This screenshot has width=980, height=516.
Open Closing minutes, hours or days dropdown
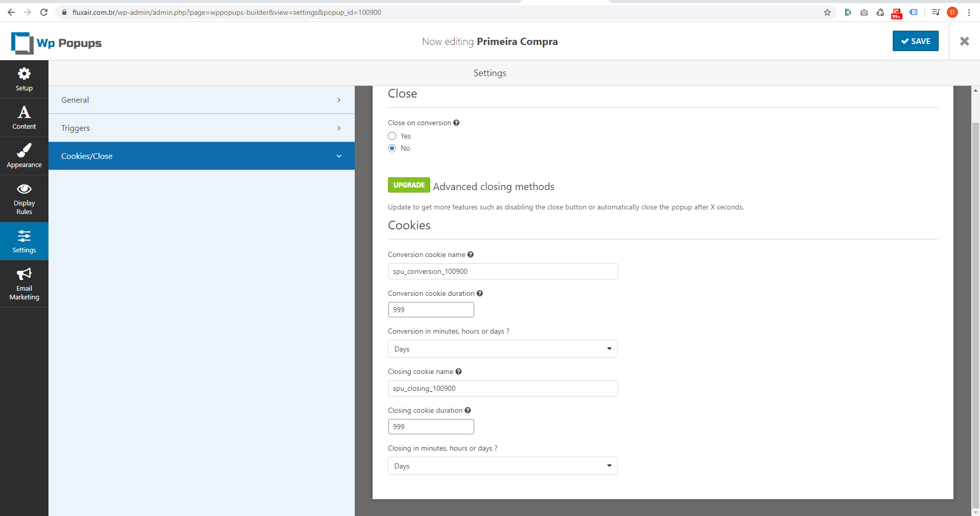pyautogui.click(x=503, y=466)
